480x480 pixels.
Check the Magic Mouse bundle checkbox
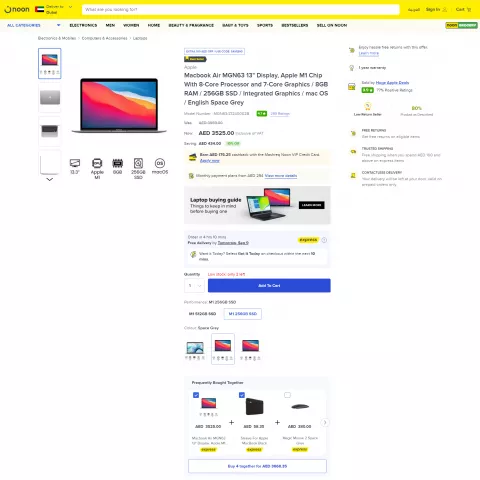click(x=287, y=395)
